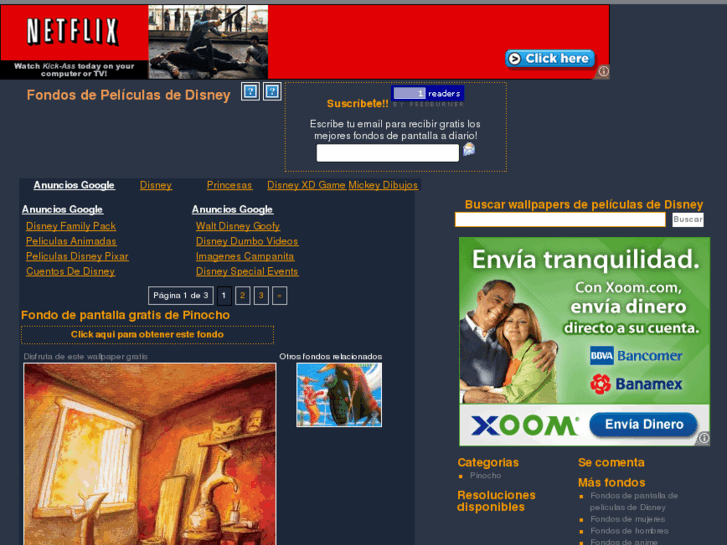Click the Envía Dinero button in Xoom ad

click(644, 424)
